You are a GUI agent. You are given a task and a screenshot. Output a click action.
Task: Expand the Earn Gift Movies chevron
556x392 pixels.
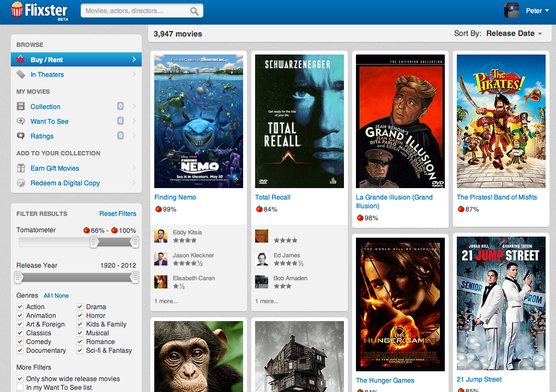coord(134,168)
